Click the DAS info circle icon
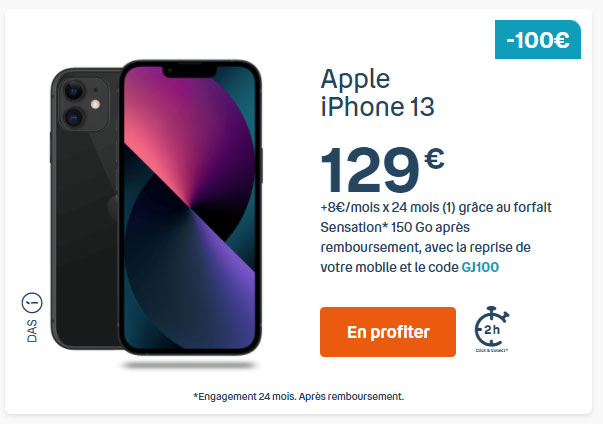This screenshot has width=603, height=424. click(32, 303)
